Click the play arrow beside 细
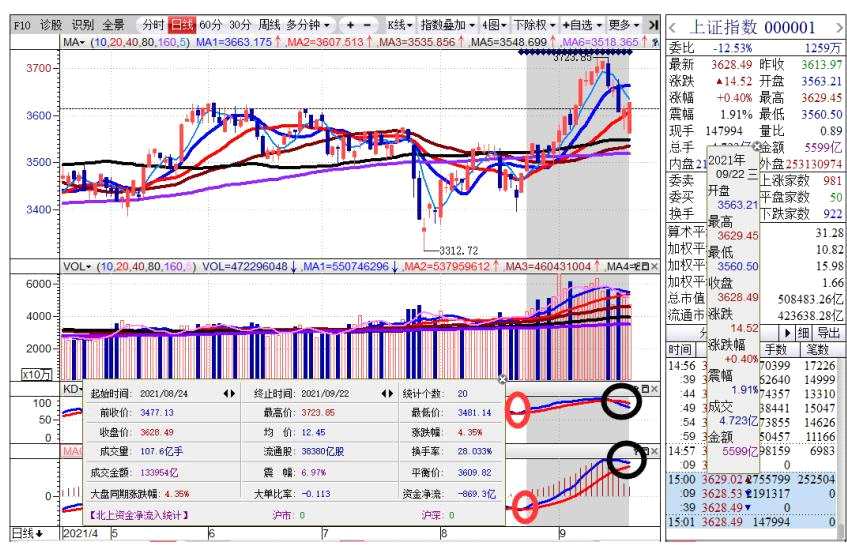The height and width of the screenshot is (549, 847). (787, 333)
